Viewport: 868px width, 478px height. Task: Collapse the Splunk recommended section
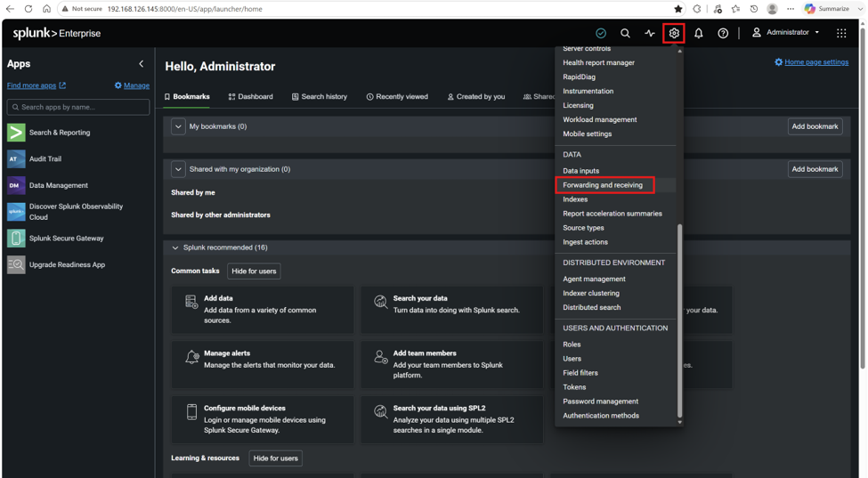175,247
